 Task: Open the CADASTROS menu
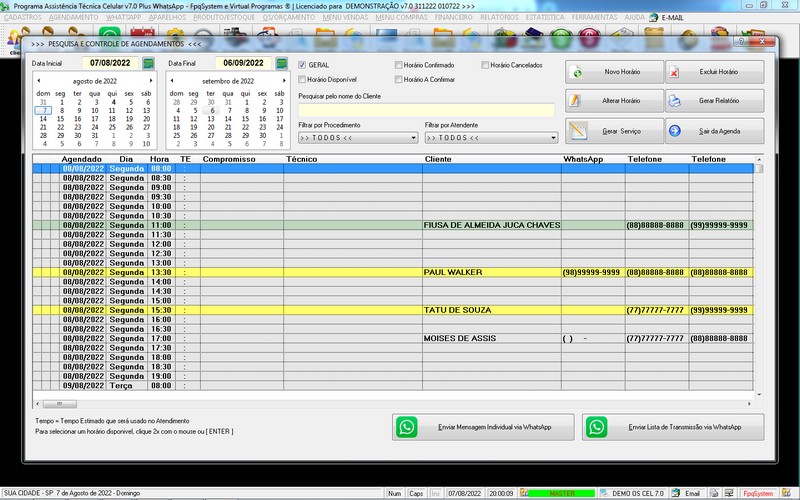click(x=23, y=17)
